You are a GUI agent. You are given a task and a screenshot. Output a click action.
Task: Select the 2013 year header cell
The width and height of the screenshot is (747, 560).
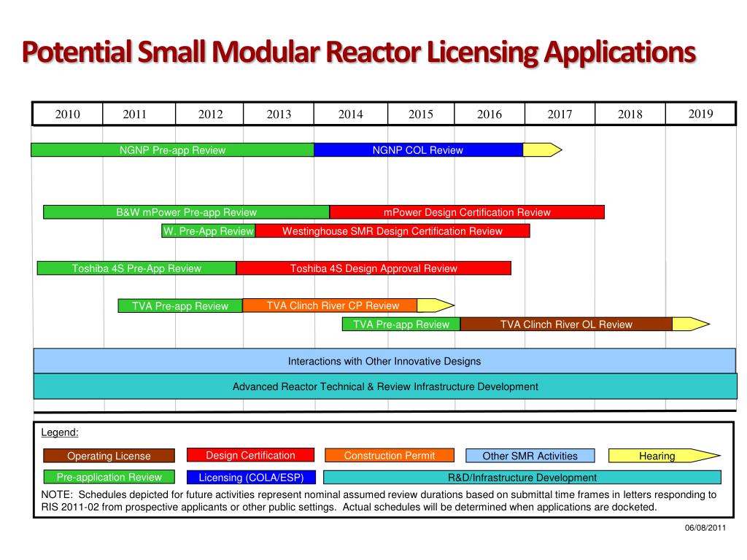[278, 114]
